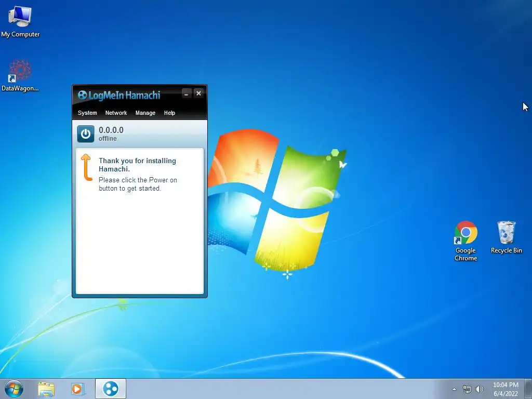Launch Windows Media Player from taskbar

pyautogui.click(x=77, y=389)
